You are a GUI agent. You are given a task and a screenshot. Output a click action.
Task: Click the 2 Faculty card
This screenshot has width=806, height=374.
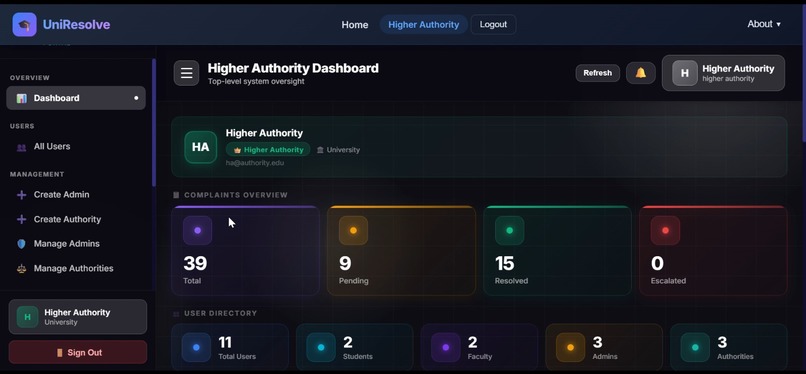(x=480, y=347)
